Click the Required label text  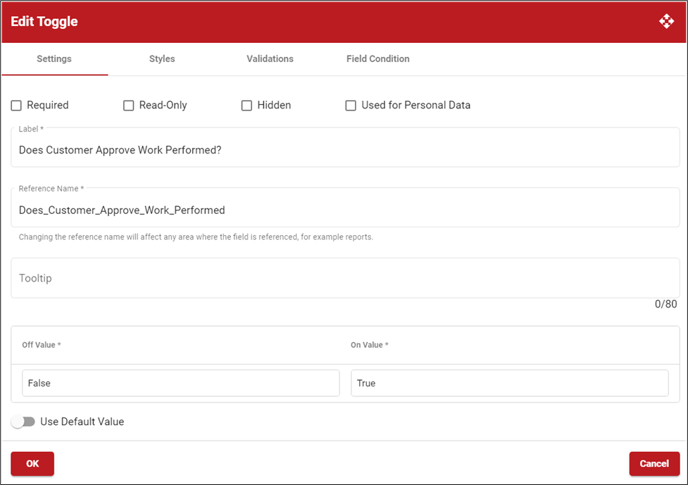(x=48, y=105)
